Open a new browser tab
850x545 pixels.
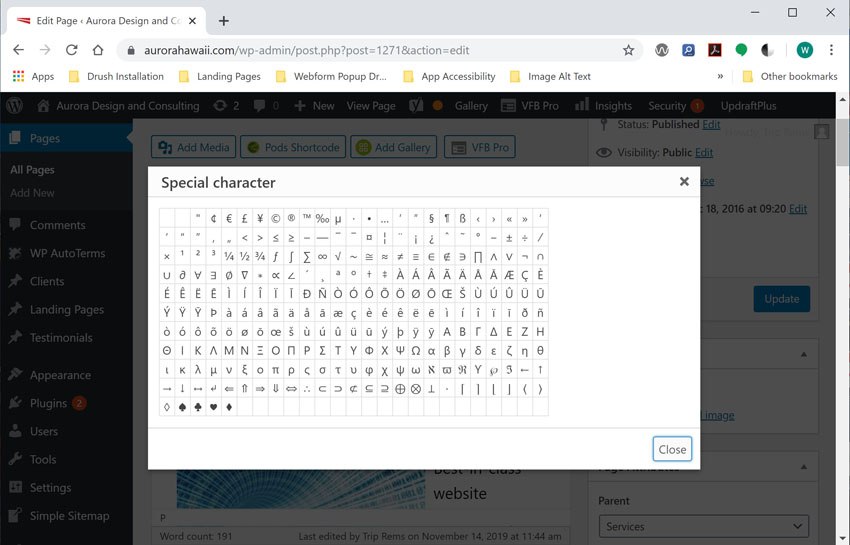[x=223, y=21]
